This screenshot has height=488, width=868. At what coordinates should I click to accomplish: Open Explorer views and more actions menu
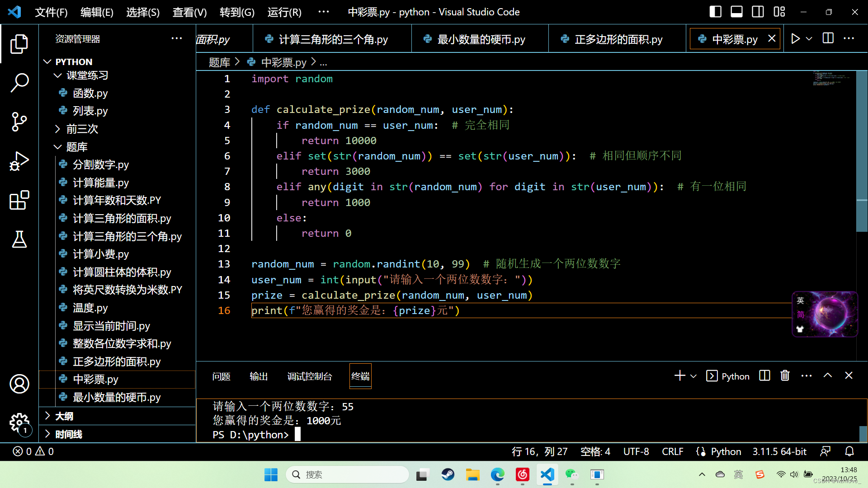coord(177,39)
